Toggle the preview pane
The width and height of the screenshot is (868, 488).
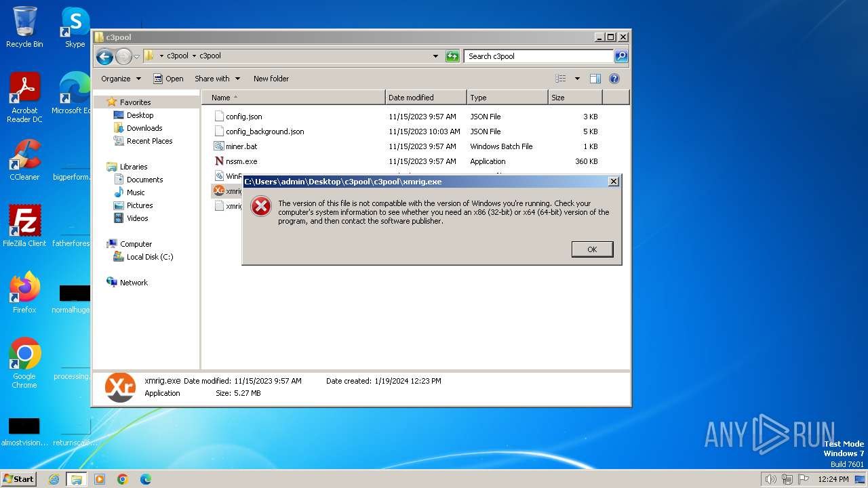(x=595, y=79)
